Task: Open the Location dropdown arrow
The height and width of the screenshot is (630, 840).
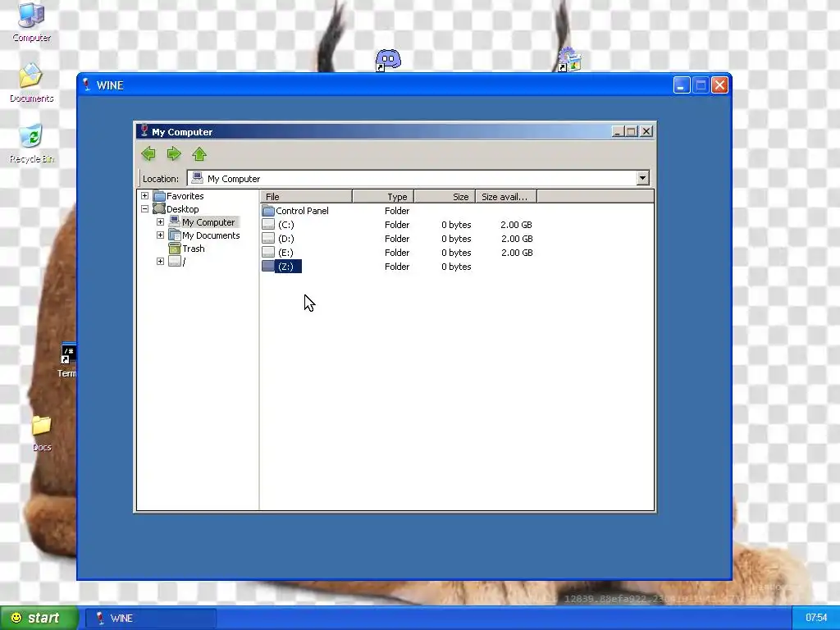Action: [x=642, y=178]
